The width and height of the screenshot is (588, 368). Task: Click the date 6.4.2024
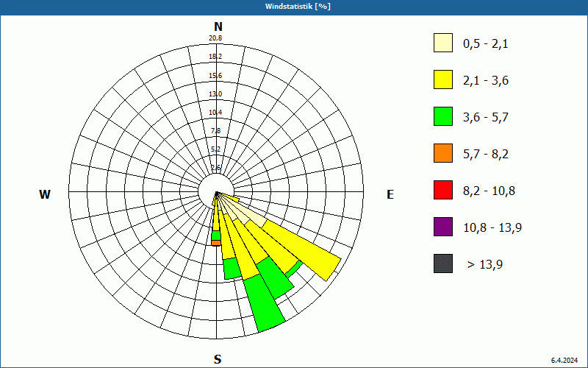564,361
